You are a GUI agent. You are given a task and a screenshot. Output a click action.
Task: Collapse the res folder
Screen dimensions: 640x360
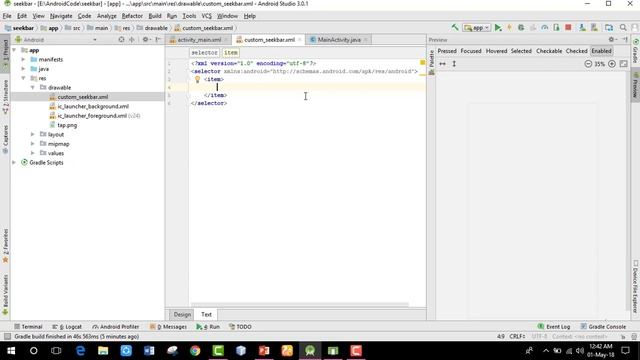tap(24, 78)
